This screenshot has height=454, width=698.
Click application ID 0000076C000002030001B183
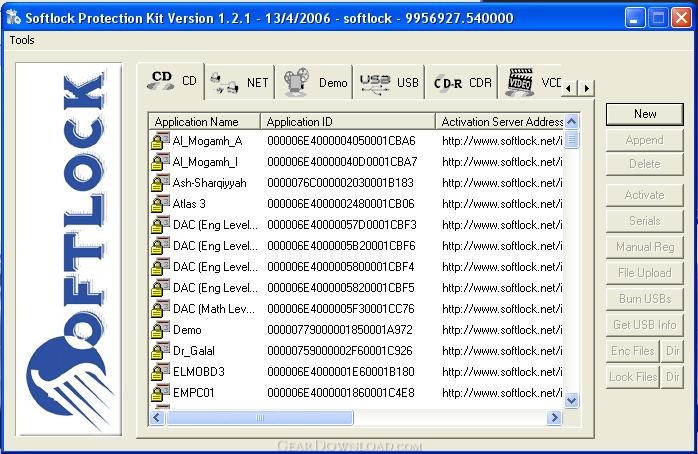341,183
